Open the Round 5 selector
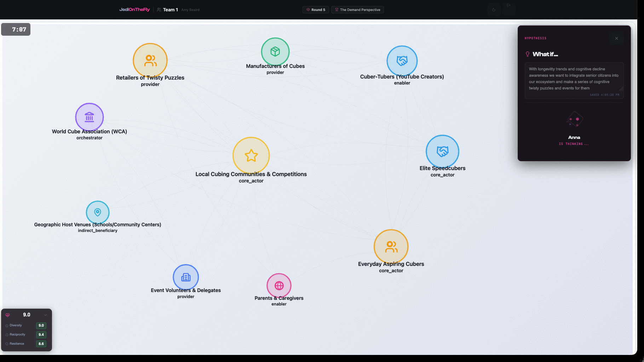This screenshot has height=362, width=644. click(316, 10)
